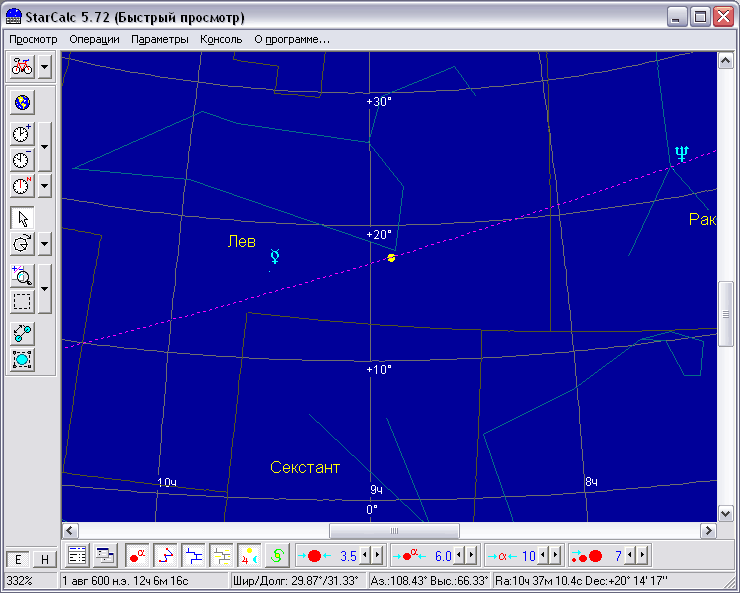Open the Параметры menu

(160, 40)
